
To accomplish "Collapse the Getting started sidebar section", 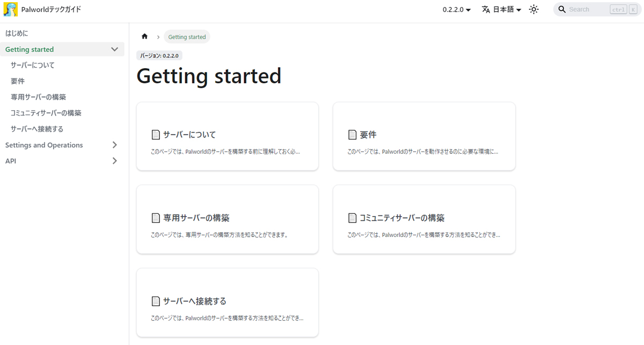I will coord(114,49).
